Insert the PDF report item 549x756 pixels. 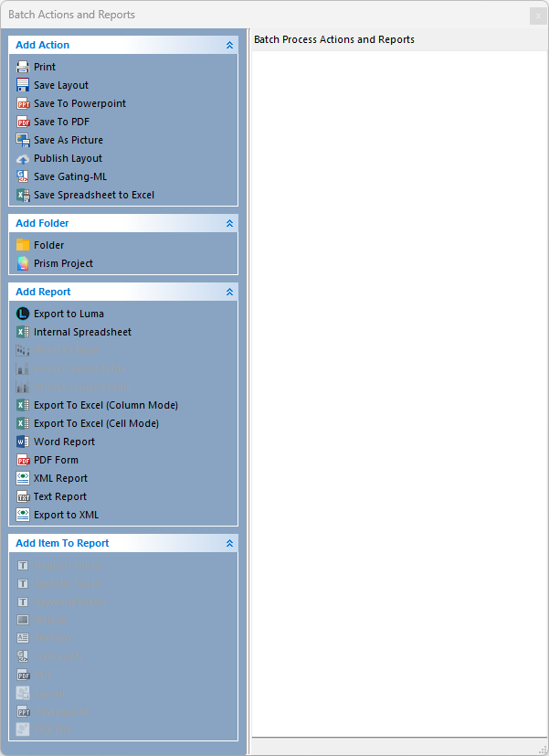click(34, 675)
